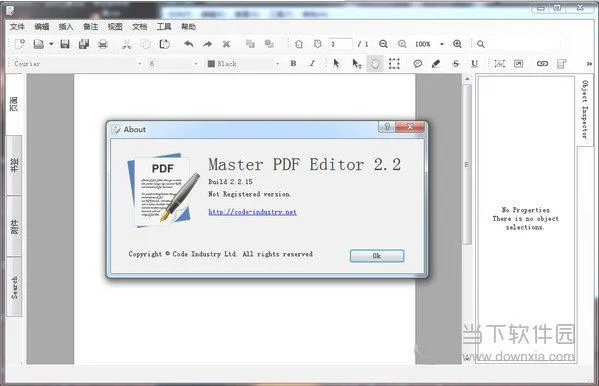
Task: Click the Fit page zoom icon
Action: pos(402,44)
